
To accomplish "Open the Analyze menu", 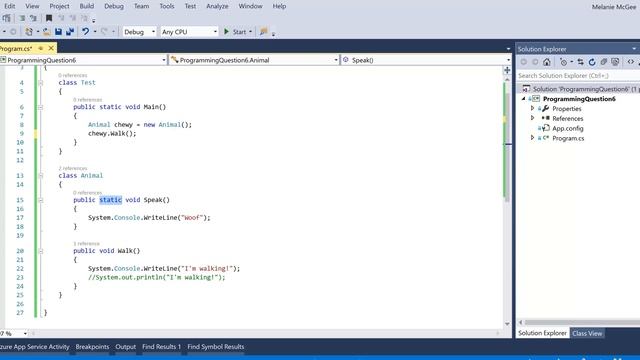I will point(217,6).
